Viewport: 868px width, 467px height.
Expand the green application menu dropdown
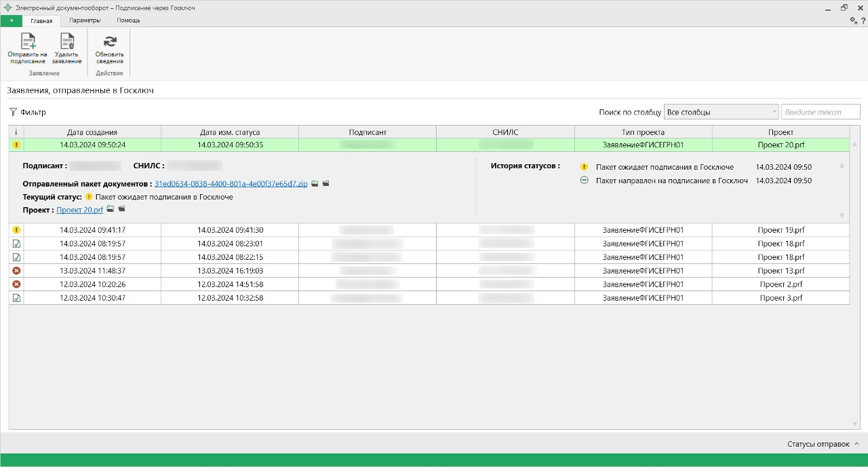(x=12, y=20)
